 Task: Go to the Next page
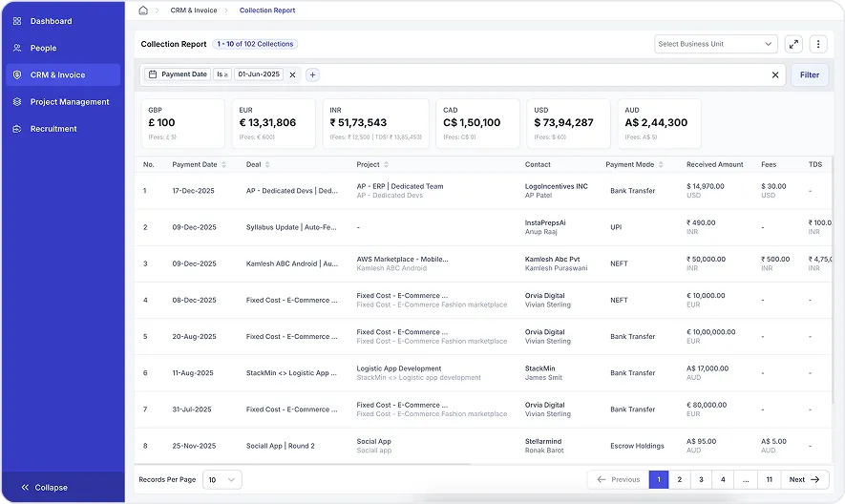[804, 480]
